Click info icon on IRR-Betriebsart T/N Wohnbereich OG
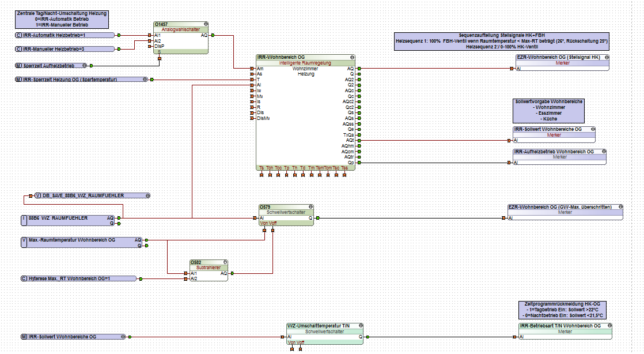Viewport: 644px width, 354px height. 609,326
